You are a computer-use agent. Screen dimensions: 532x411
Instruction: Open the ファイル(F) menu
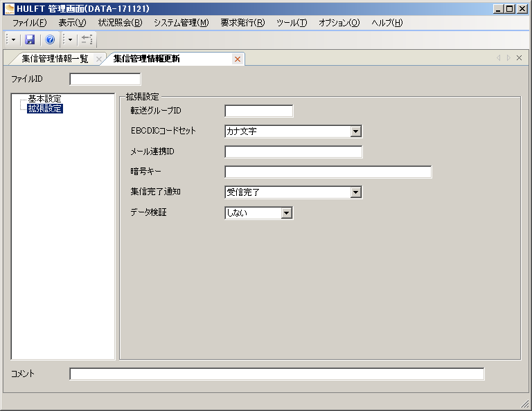(x=30, y=23)
